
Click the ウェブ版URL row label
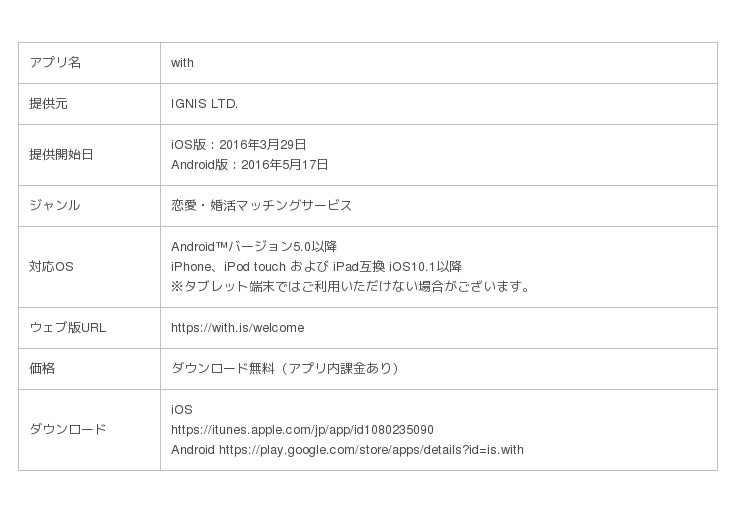(67, 328)
